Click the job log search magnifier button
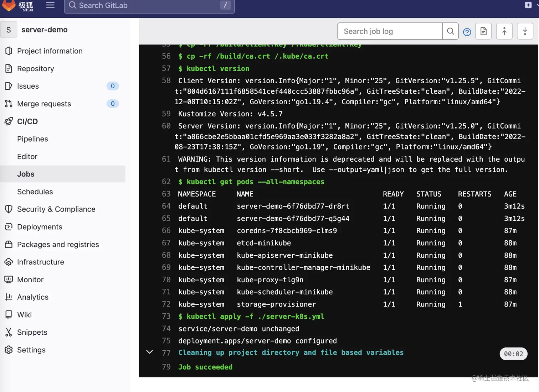Screen dimensions: 539x392 (451, 31)
